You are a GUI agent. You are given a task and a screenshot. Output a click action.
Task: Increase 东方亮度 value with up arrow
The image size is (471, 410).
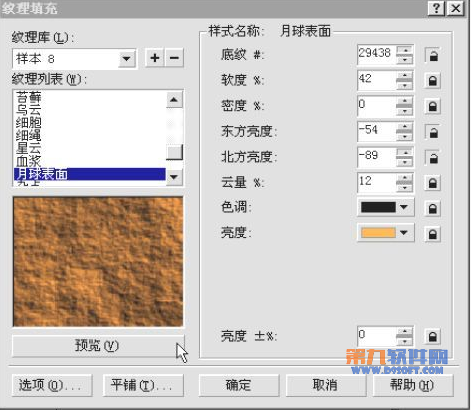click(x=405, y=127)
